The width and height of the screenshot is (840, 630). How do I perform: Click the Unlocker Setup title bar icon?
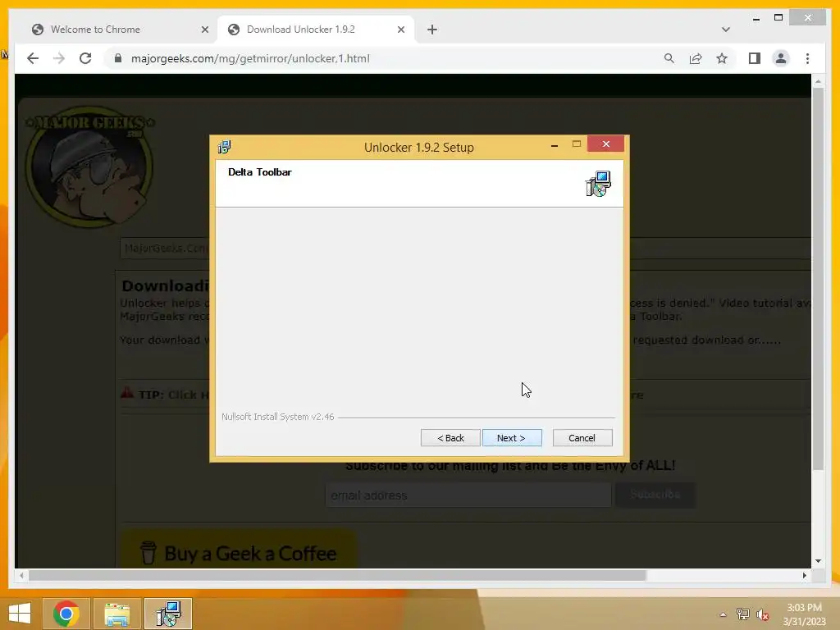(x=224, y=147)
